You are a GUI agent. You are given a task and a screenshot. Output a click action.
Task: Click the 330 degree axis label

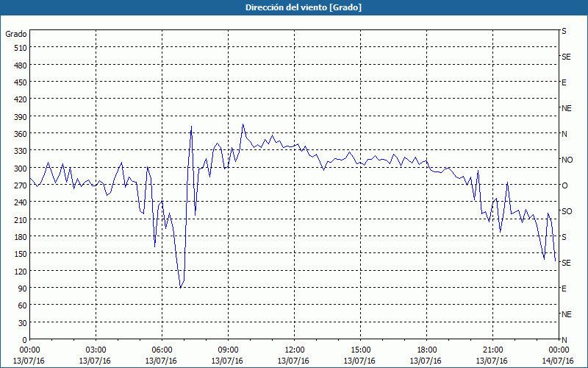pos(21,151)
